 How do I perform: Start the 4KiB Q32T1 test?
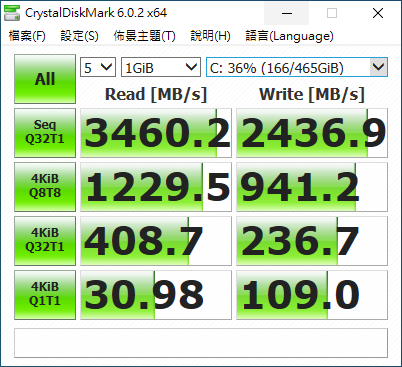(x=45, y=241)
